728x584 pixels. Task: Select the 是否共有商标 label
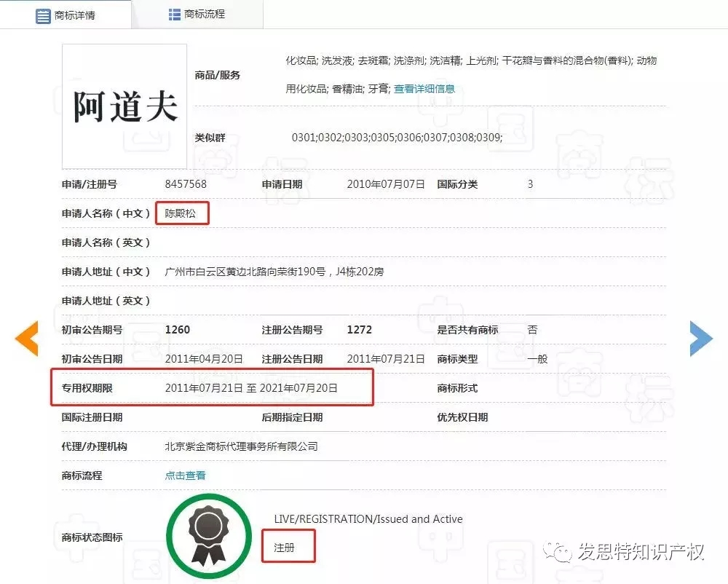[467, 330]
